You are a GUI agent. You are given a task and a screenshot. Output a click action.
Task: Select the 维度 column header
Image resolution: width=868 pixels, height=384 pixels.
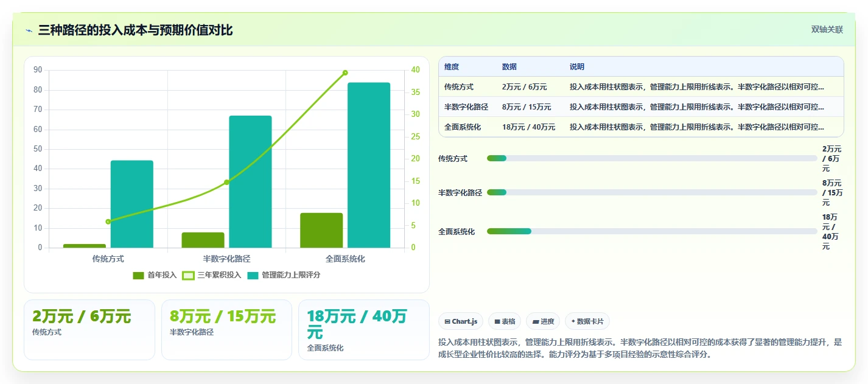coord(452,67)
